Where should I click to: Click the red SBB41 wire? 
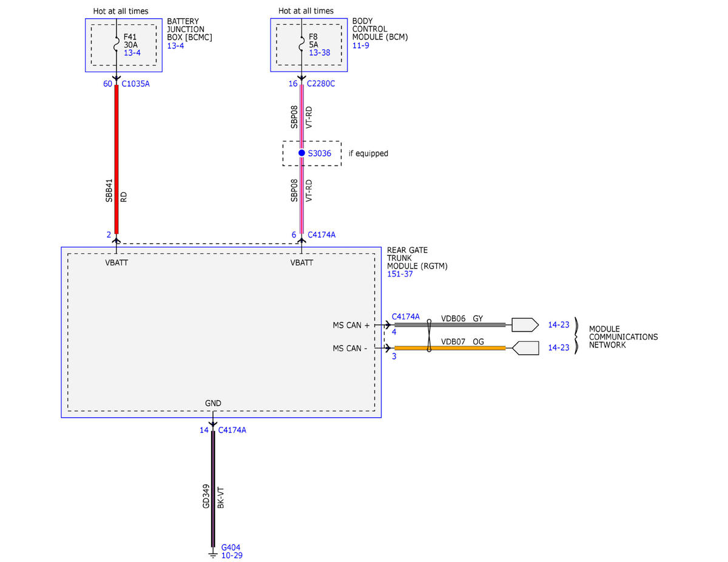pos(116,159)
